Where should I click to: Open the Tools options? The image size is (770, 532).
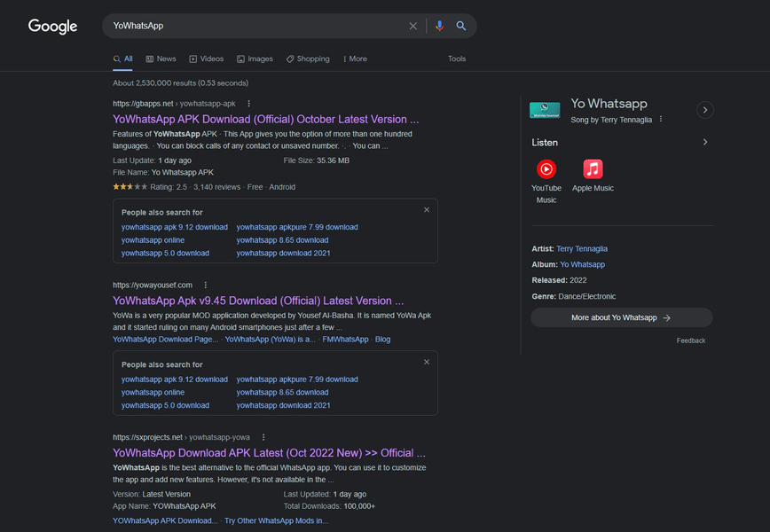[x=457, y=59]
